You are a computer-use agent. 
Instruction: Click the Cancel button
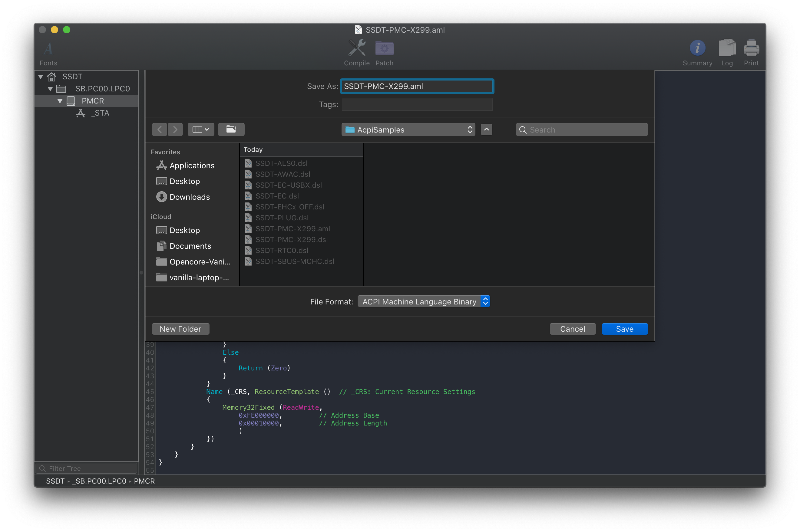click(572, 329)
